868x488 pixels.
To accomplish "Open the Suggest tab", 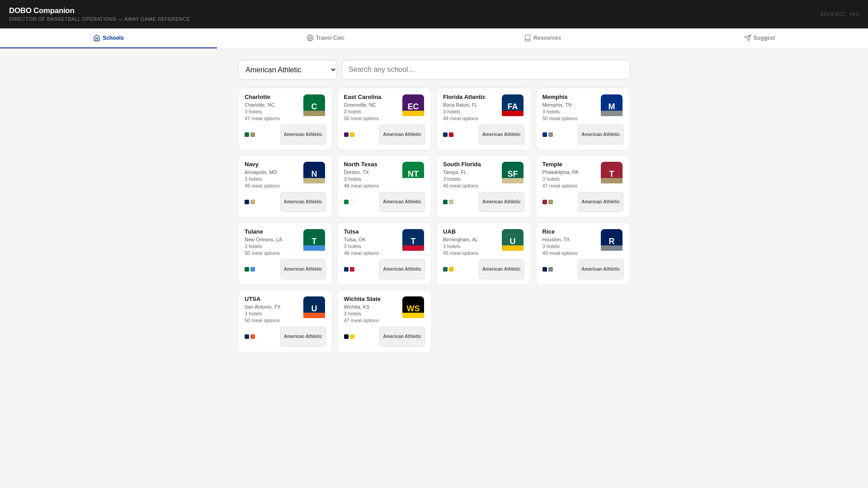I will coord(759,38).
